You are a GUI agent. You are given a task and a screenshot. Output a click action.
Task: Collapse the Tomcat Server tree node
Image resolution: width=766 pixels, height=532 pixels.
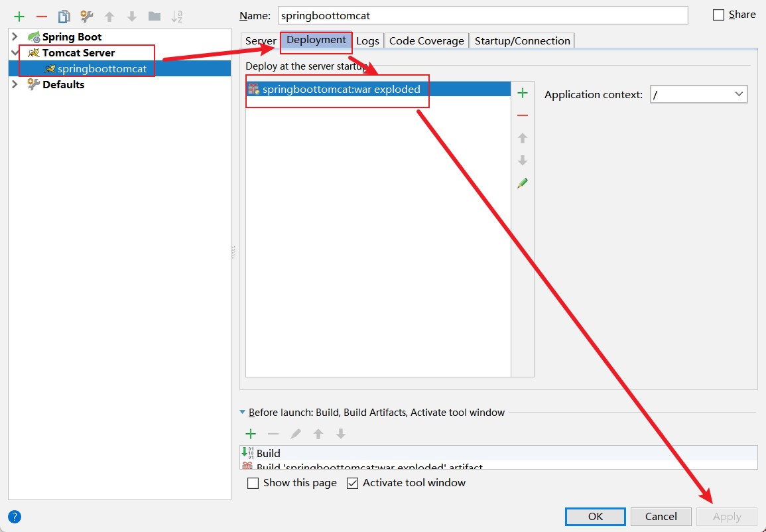[x=15, y=52]
